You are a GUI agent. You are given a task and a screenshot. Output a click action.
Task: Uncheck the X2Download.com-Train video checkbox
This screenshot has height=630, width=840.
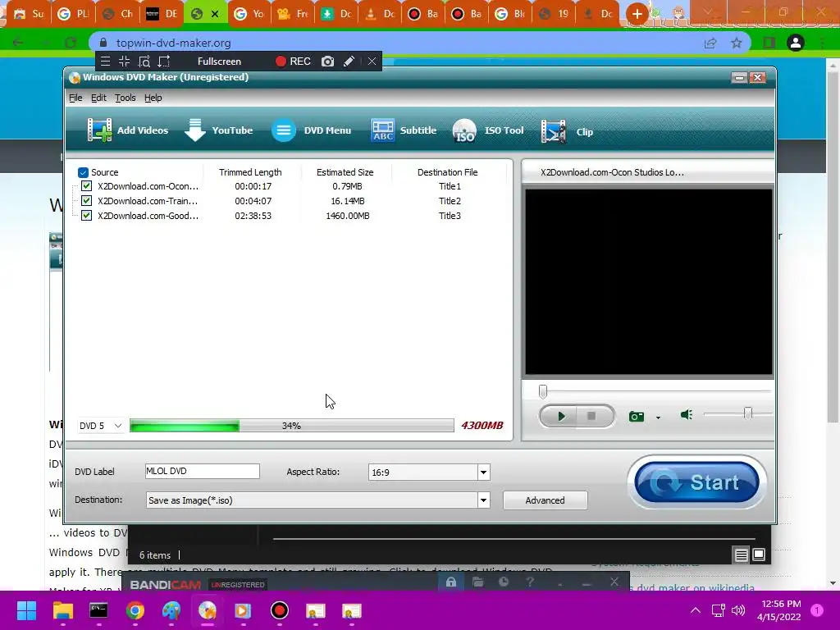tap(86, 201)
